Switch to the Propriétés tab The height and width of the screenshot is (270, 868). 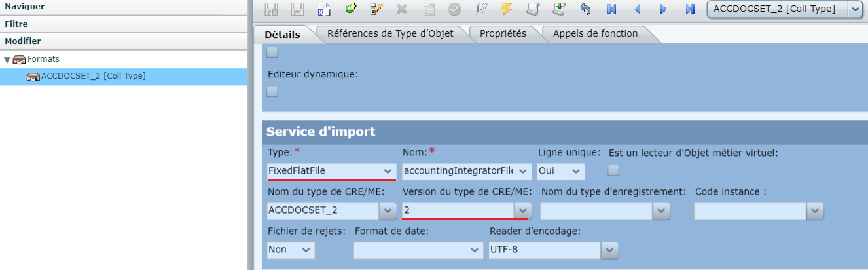pyautogui.click(x=502, y=33)
